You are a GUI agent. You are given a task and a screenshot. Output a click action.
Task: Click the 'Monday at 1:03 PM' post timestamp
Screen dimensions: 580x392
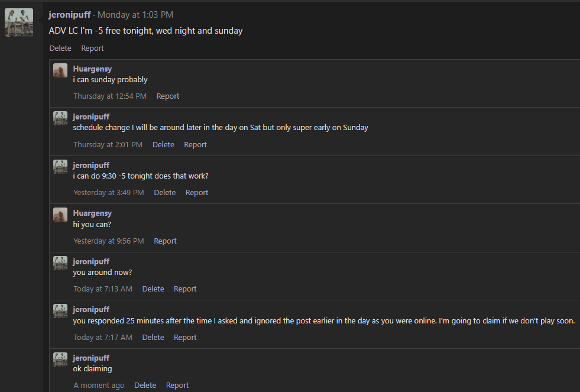pos(135,15)
